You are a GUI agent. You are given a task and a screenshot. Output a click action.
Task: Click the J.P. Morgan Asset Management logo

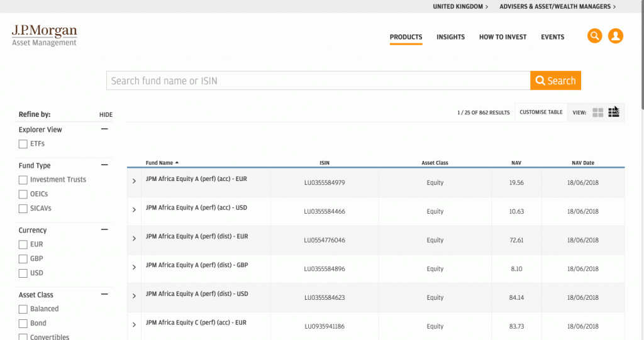point(45,35)
